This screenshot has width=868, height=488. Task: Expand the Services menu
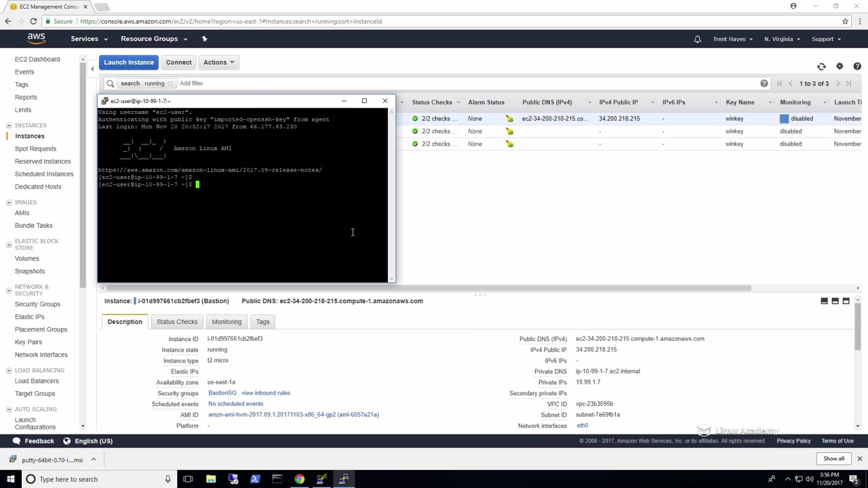click(x=89, y=39)
